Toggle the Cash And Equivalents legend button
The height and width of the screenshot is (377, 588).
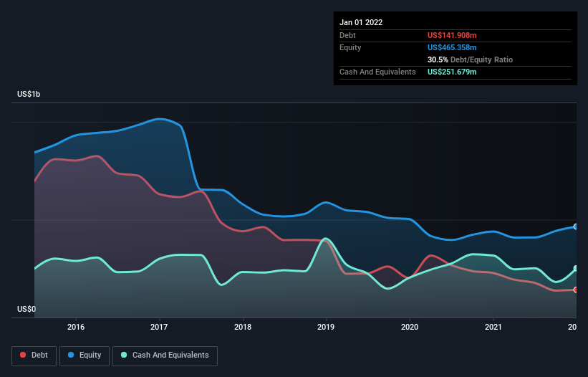(x=165, y=355)
